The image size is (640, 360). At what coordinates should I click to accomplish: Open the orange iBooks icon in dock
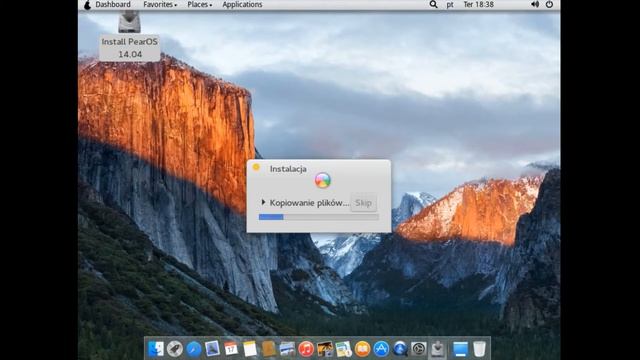[x=362, y=349]
